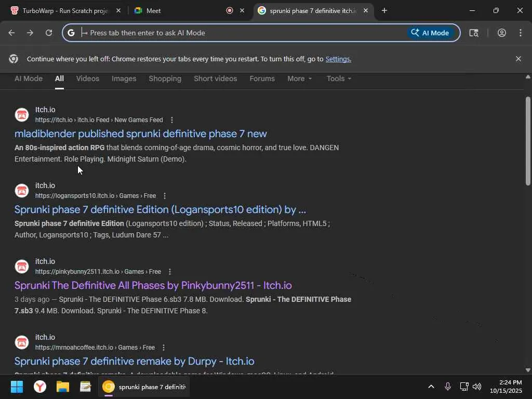Select the Chrome sprunki taskbar window button
The height and width of the screenshot is (399, 532).
[144, 387]
